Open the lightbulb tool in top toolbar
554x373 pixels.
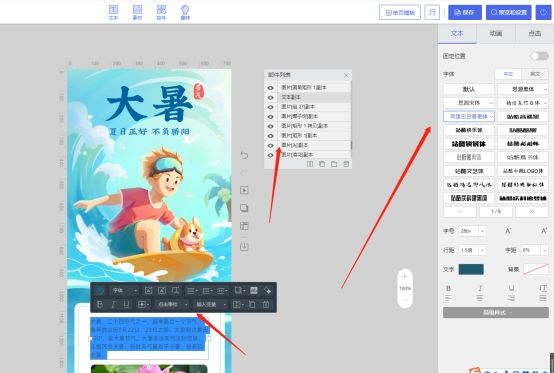[x=185, y=12]
